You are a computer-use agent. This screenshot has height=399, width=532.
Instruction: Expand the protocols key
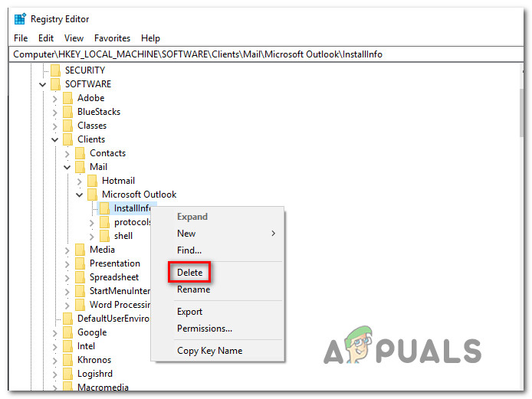[x=92, y=223]
